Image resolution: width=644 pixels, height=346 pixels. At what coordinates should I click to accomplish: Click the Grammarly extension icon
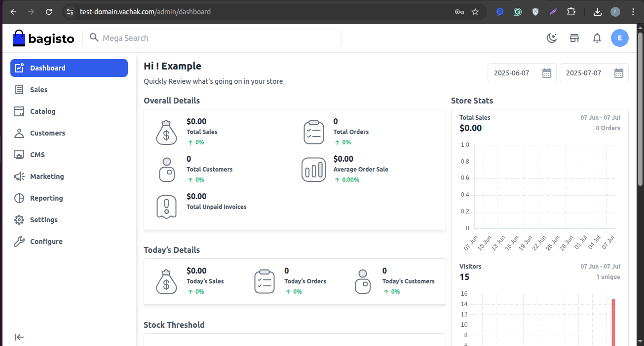pos(518,12)
